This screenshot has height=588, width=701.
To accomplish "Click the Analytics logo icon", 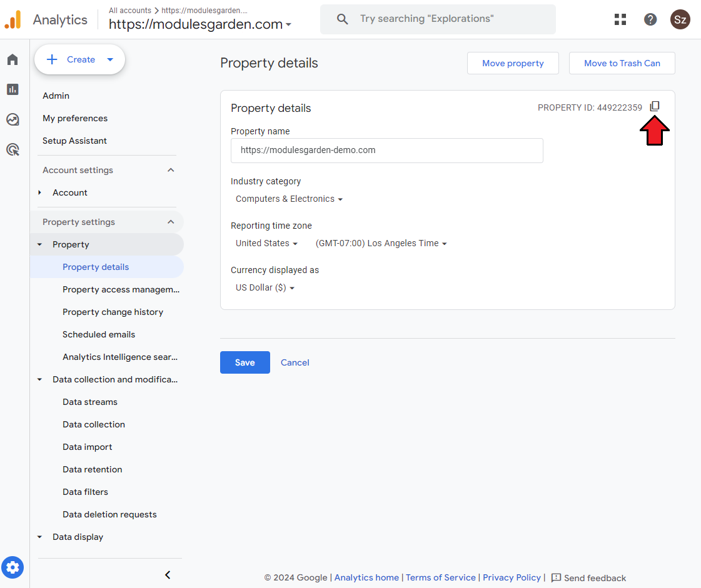I will coord(13,19).
